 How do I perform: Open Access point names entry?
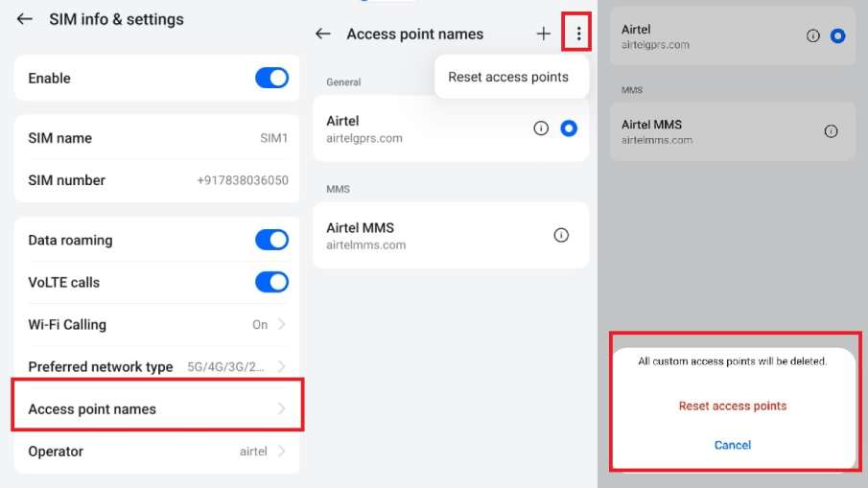coord(157,408)
